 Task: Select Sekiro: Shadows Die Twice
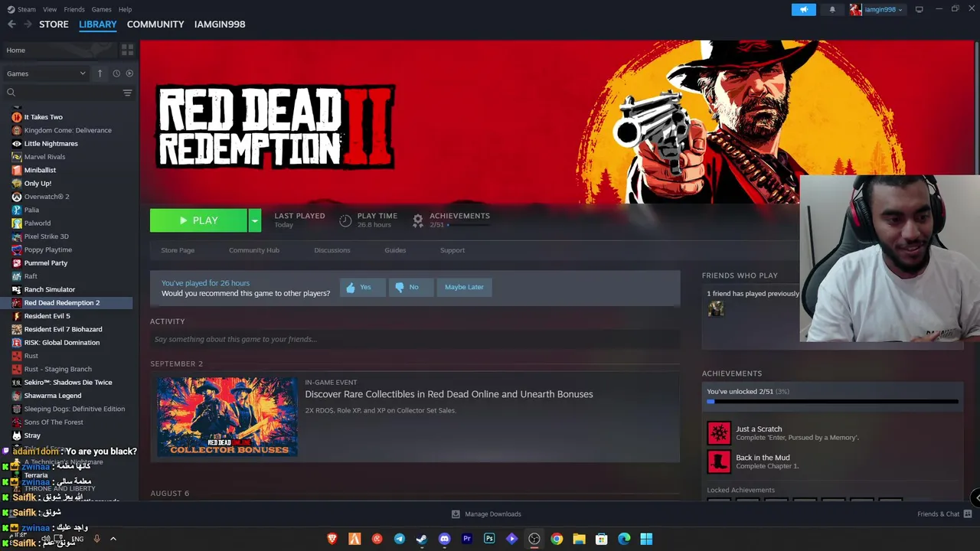point(69,382)
